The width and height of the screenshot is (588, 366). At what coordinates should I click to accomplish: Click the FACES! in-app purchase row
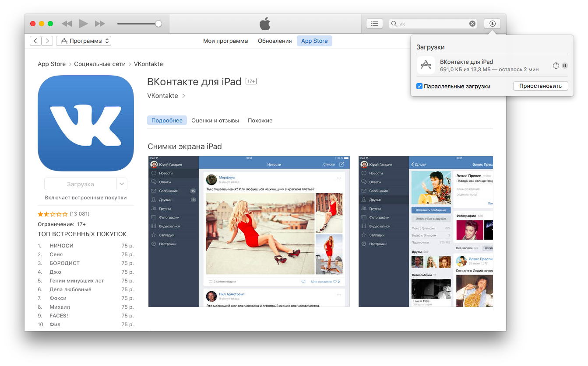coord(86,316)
